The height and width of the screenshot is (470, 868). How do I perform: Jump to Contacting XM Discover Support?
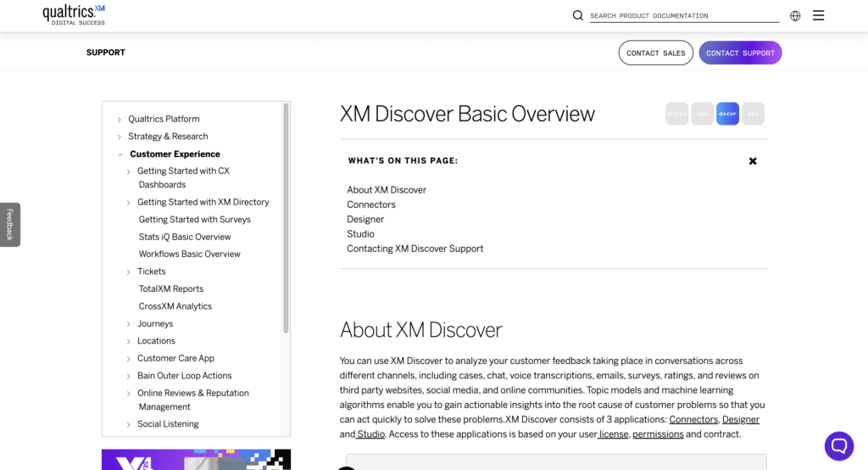pyautogui.click(x=415, y=249)
